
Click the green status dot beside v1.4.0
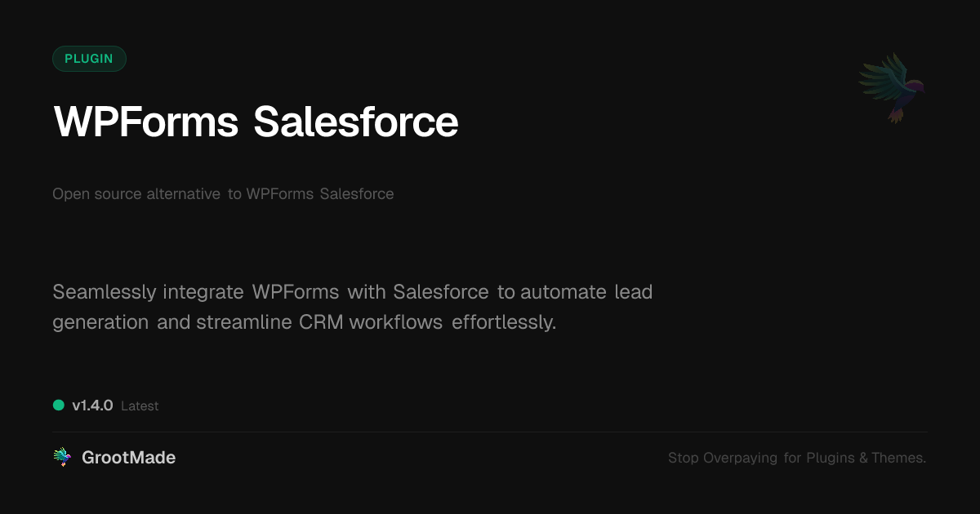(59, 405)
